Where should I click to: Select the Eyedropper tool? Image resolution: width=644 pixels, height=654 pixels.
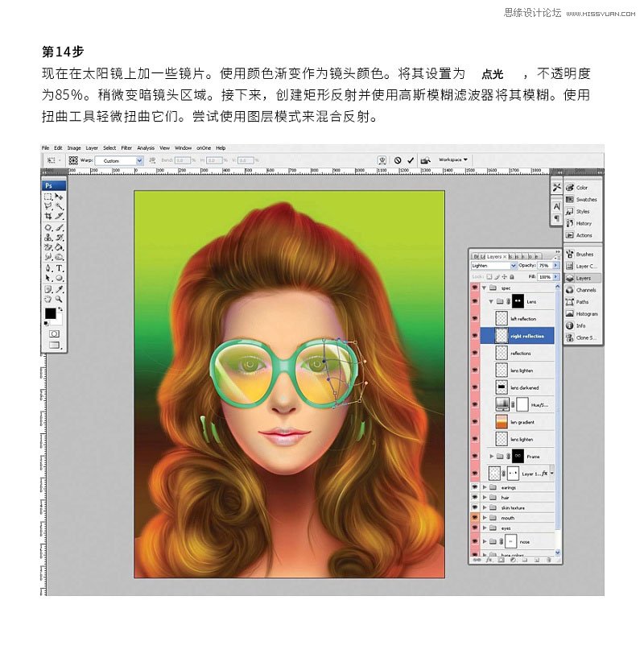(60, 289)
